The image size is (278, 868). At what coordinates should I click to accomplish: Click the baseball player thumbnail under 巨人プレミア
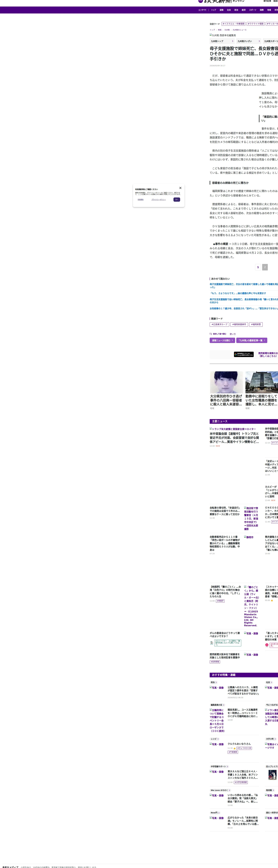273,775
